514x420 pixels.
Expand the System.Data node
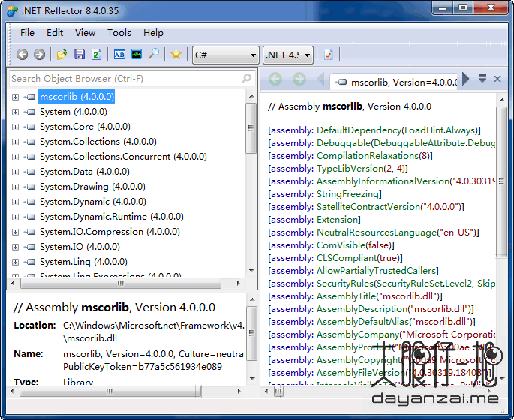click(16, 172)
